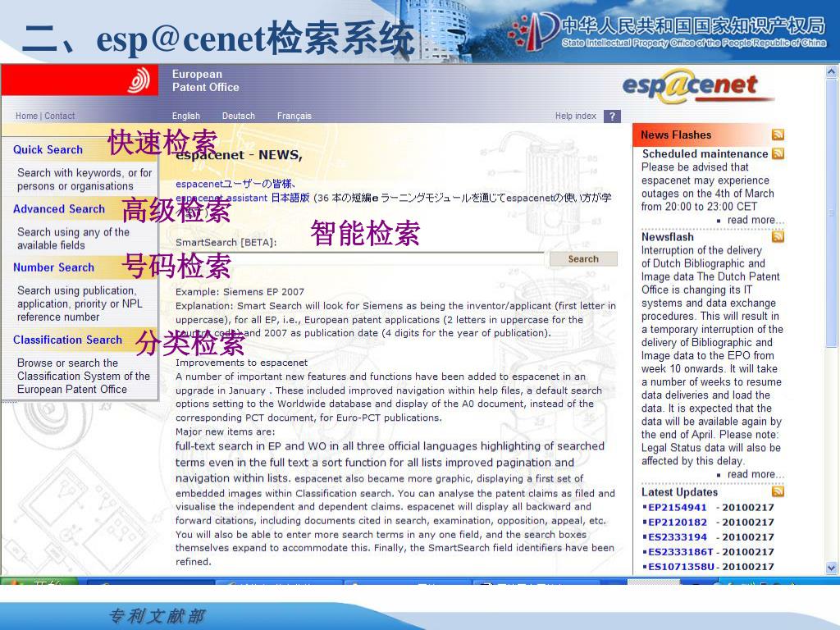
Task: Open latest update EP2120182
Action: [677, 523]
